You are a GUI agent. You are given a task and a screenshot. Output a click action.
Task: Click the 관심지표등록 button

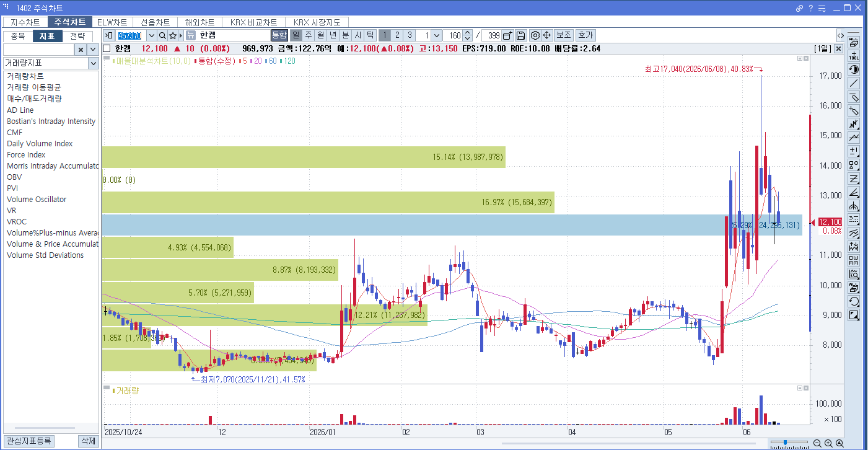(x=29, y=441)
